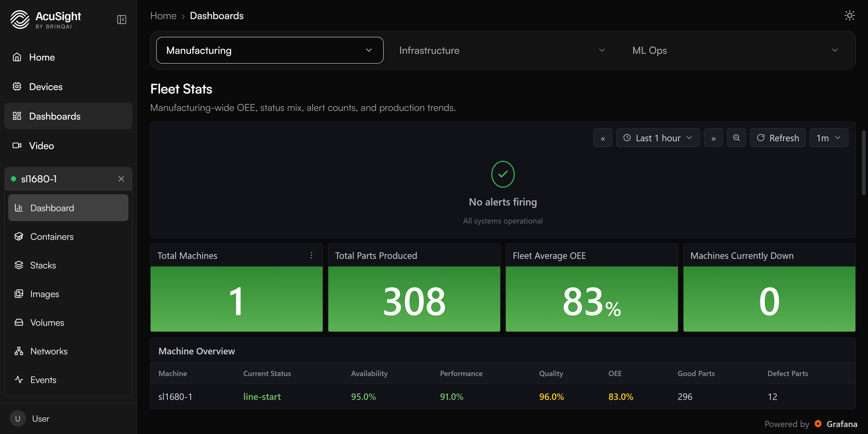The height and width of the screenshot is (434, 868).
Task: Shift time range forward
Action: (x=713, y=138)
